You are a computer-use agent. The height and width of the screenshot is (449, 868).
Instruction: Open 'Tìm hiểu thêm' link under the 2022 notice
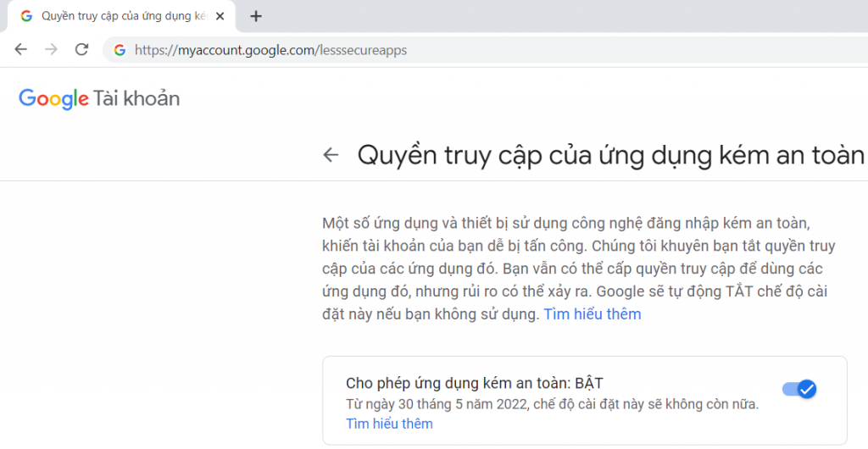pyautogui.click(x=389, y=424)
